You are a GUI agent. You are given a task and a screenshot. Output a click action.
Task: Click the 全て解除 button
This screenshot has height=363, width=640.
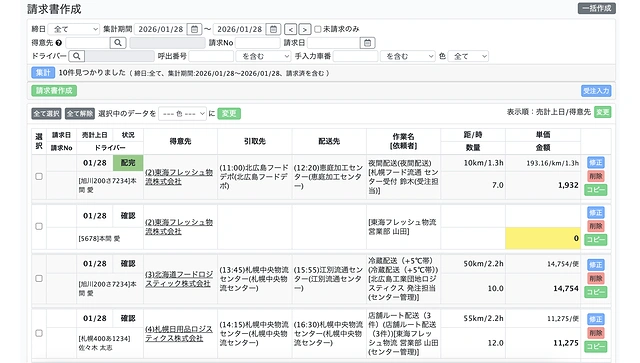(80, 114)
